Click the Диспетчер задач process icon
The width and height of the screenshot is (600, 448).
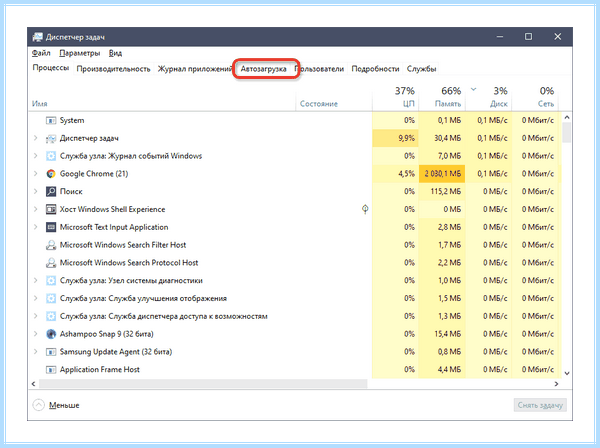[x=51, y=138]
